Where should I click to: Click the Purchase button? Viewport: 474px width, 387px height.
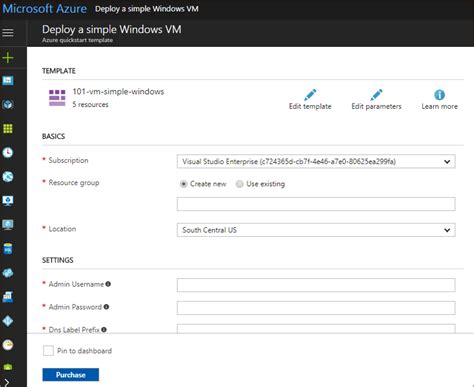click(x=71, y=375)
